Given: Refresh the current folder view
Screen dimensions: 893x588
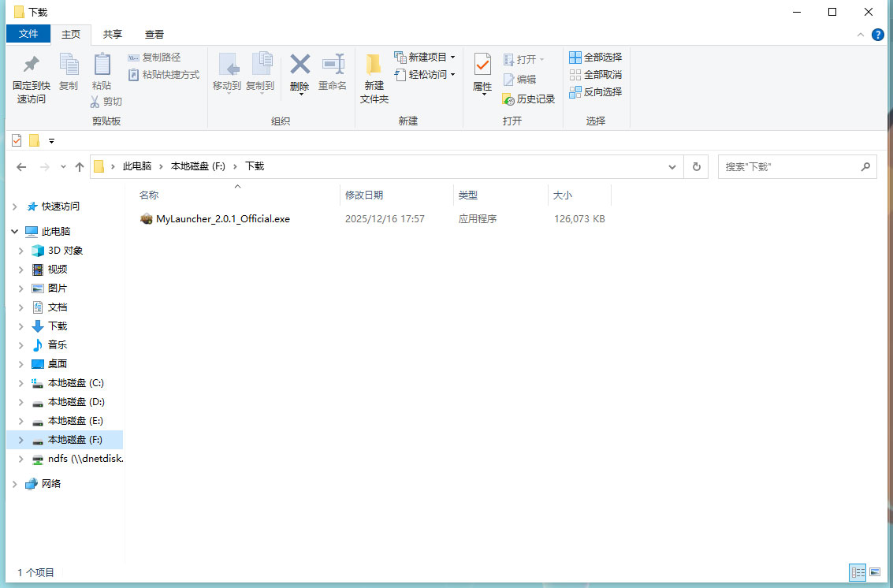Looking at the screenshot, I should 696,166.
